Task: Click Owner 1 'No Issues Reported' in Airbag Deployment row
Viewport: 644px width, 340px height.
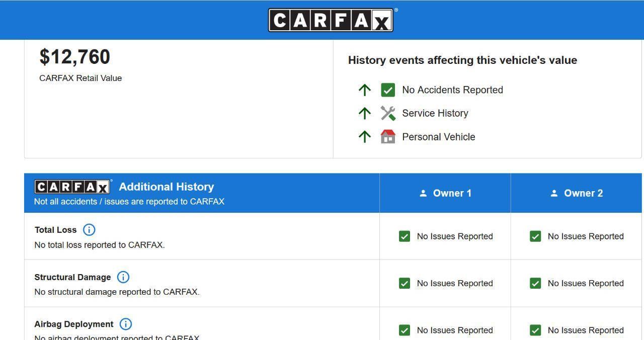Action: coord(455,330)
